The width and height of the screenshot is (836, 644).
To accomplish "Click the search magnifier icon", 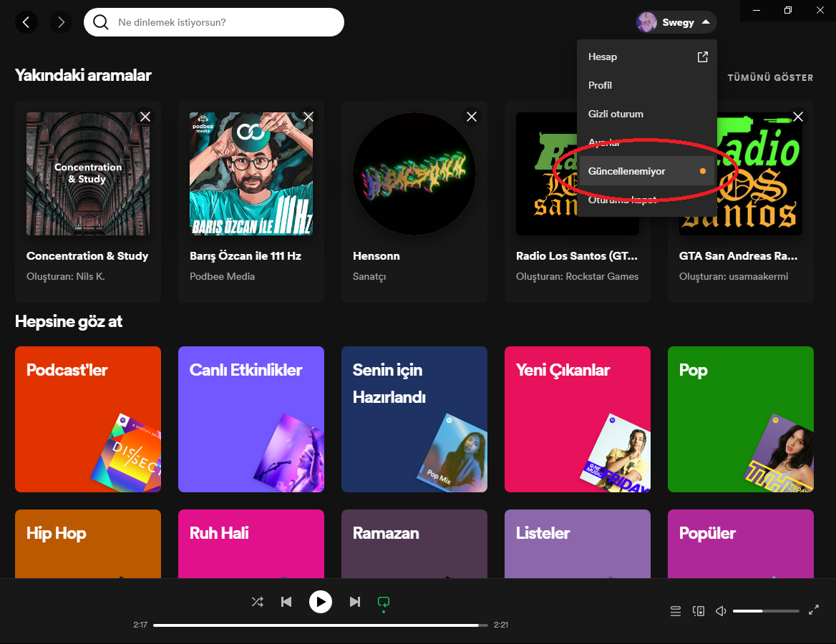I will 101,22.
